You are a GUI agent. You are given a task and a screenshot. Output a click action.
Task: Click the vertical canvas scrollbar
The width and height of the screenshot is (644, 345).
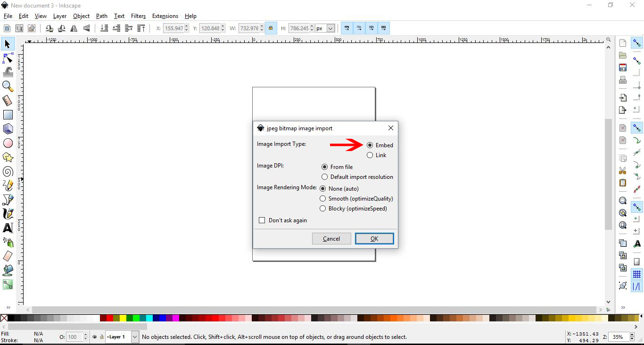tap(608, 174)
